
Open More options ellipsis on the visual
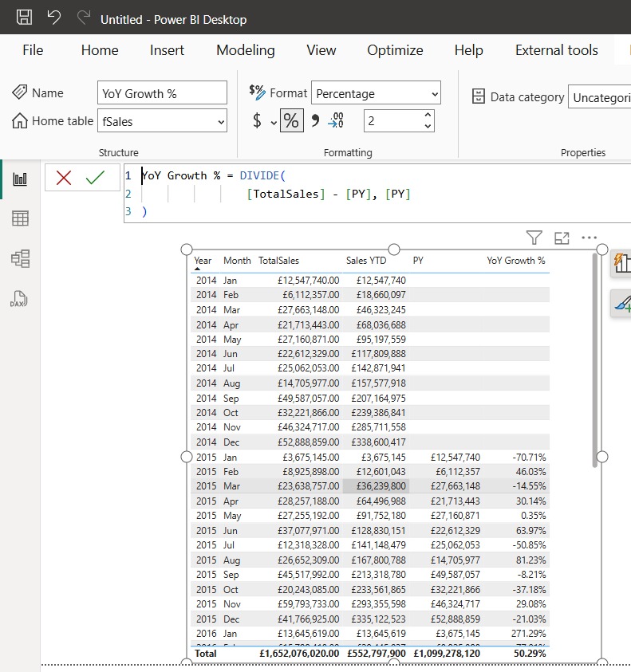[590, 238]
